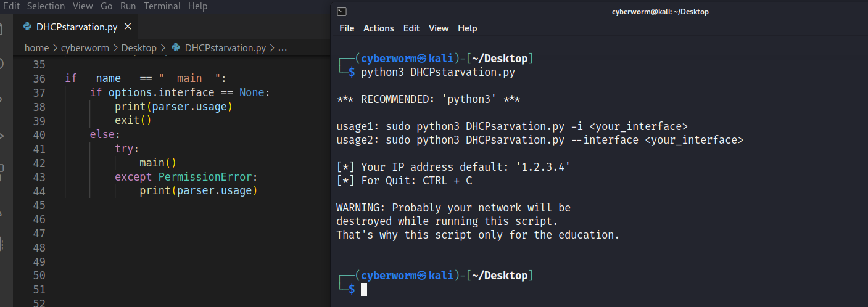
Task: Expand the 'Desktop' breadcrumb folder
Action: pos(138,47)
